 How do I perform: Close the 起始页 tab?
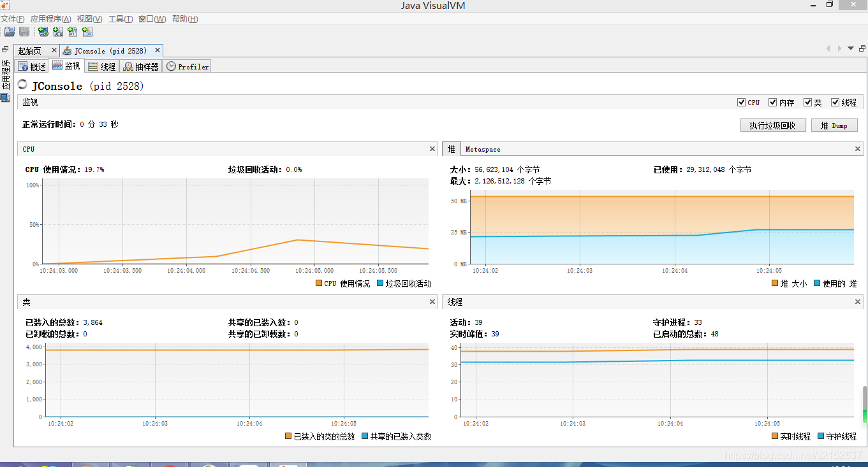pyautogui.click(x=54, y=50)
